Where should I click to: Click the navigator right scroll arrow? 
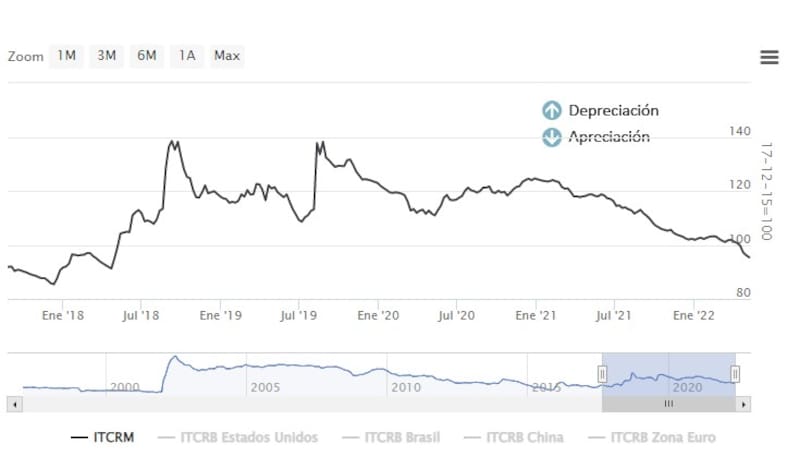[x=742, y=404]
